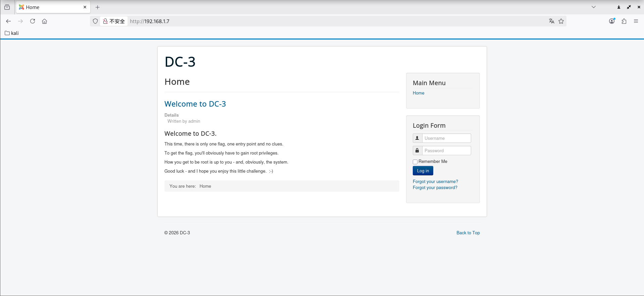Click the tracking protection shield icon
Viewport: 644px width, 296px height.
click(95, 21)
